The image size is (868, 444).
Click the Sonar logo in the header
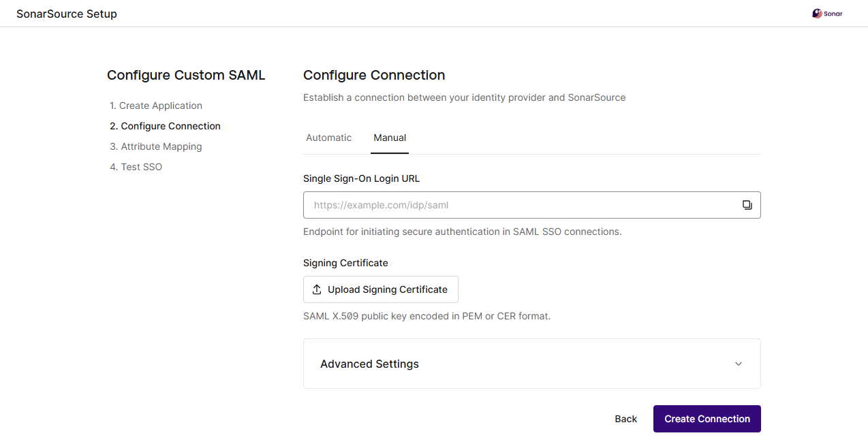[x=827, y=14]
